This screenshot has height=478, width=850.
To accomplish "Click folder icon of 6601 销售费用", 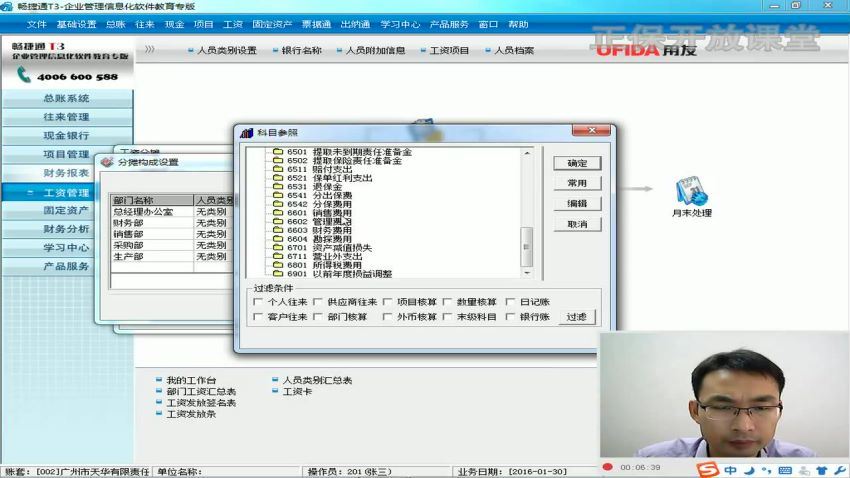I will click(x=278, y=212).
